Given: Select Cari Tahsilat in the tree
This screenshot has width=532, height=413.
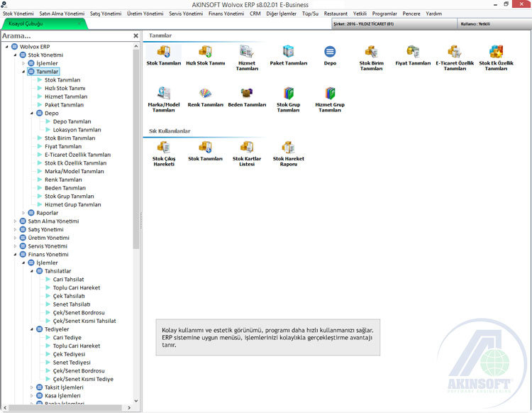Looking at the screenshot, I should pyautogui.click(x=68, y=280).
